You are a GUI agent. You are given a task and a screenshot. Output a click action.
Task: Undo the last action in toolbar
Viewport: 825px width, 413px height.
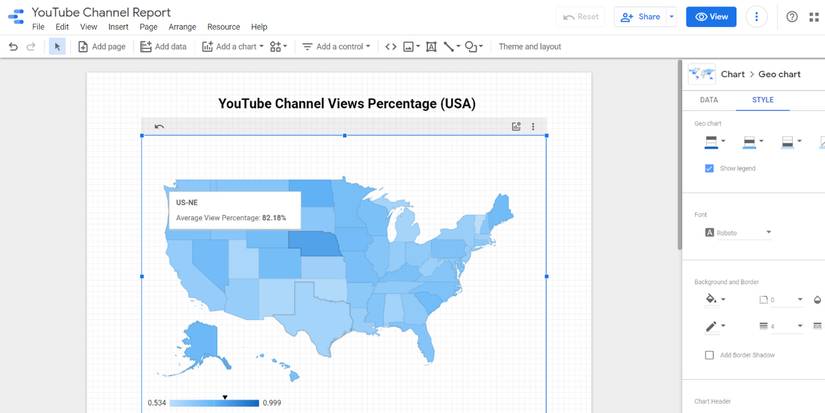click(x=14, y=47)
